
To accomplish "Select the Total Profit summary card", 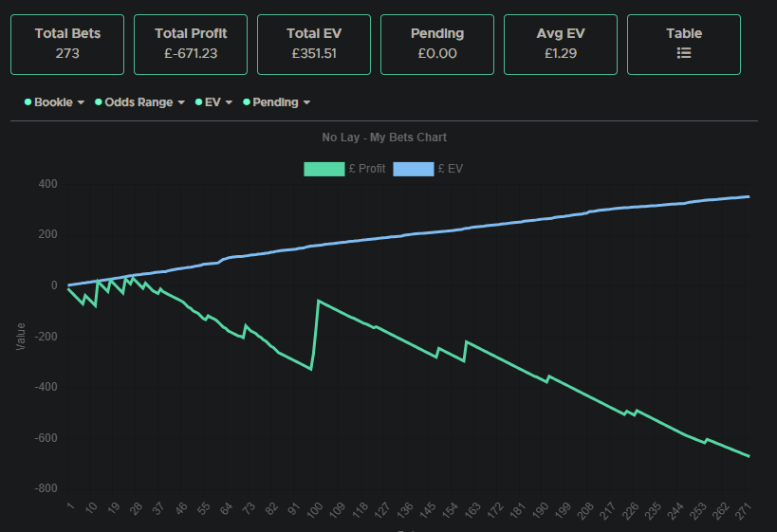I will pos(191,44).
